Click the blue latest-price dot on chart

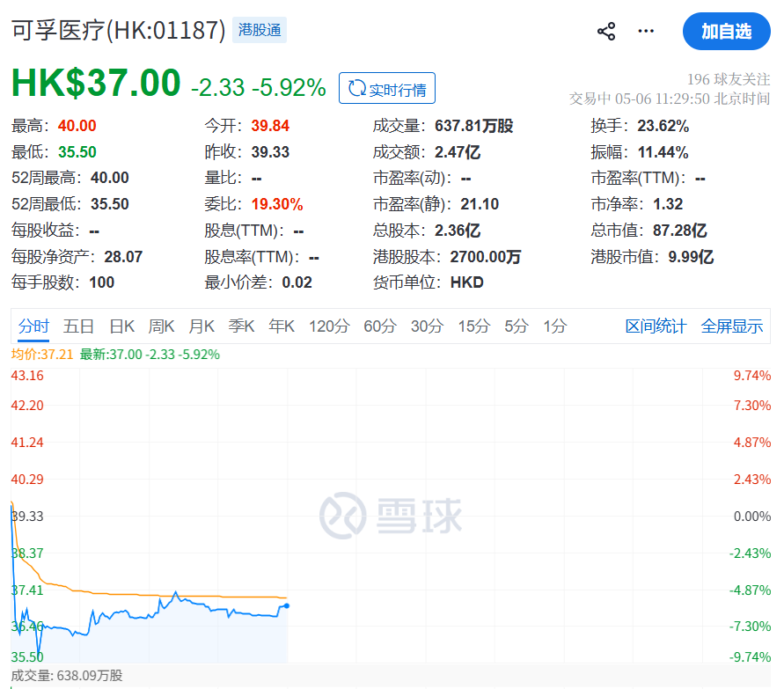click(287, 605)
